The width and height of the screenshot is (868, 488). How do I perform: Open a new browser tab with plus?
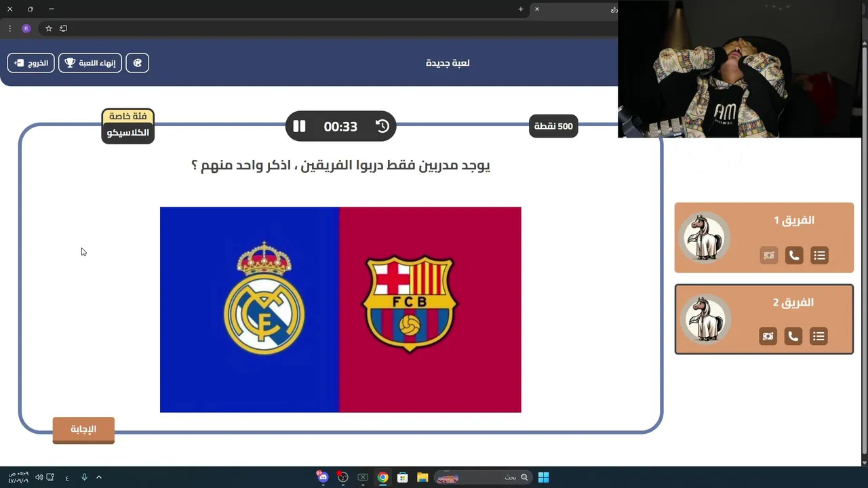pos(521,9)
